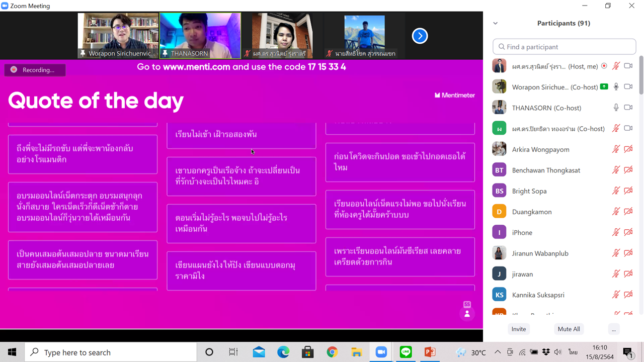The height and width of the screenshot is (362, 644).
Task: Unmute microphone icon for Arkira Wongpayom
Action: (616, 149)
